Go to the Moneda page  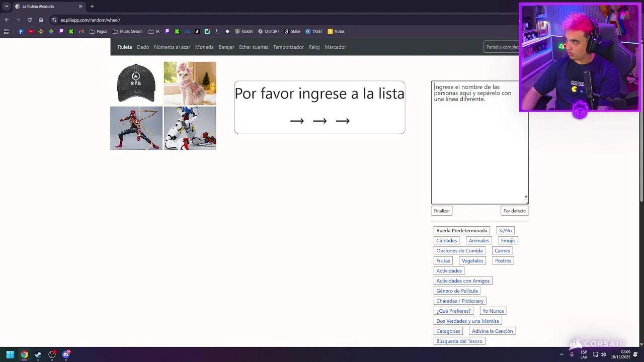tap(204, 47)
